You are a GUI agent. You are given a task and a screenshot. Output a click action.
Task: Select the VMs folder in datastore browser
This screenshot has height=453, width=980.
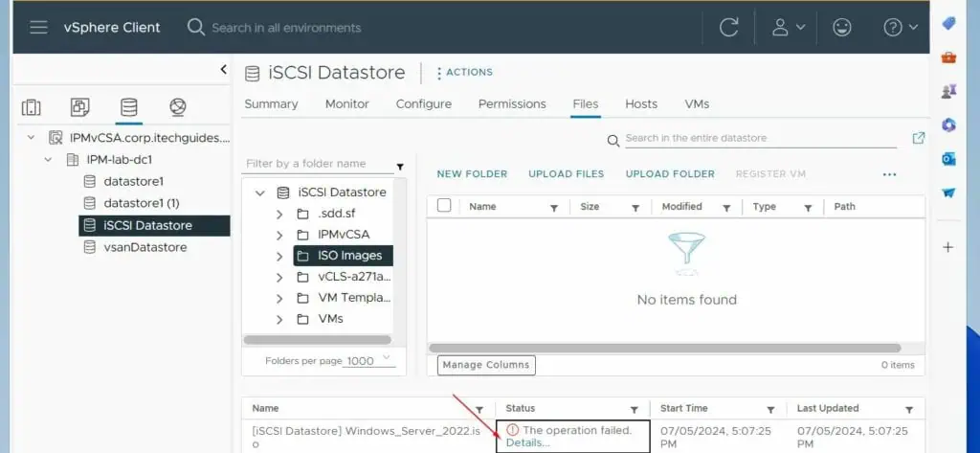[x=330, y=319]
